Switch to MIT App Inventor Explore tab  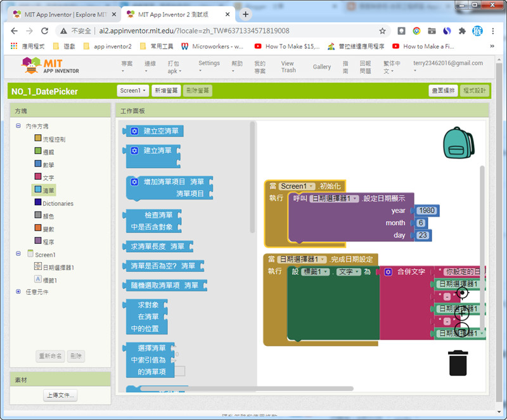coord(65,15)
